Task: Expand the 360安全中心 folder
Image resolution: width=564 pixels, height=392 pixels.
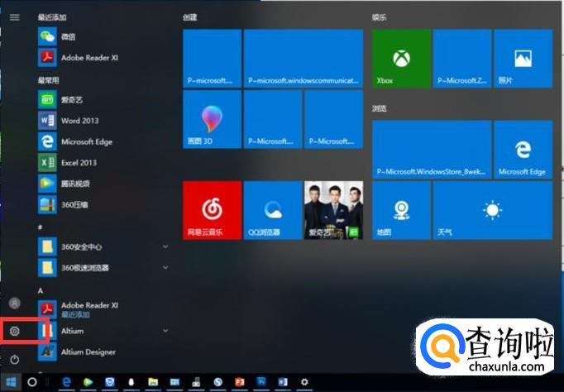Action: (x=165, y=246)
